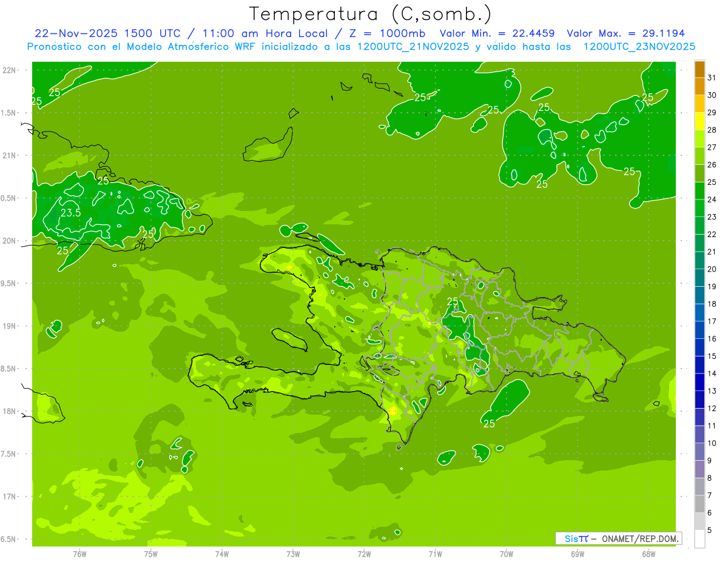Image resolution: width=728 pixels, height=562 pixels.
Task: Click the teal swatch between 19 and 20
Action: tap(699, 278)
